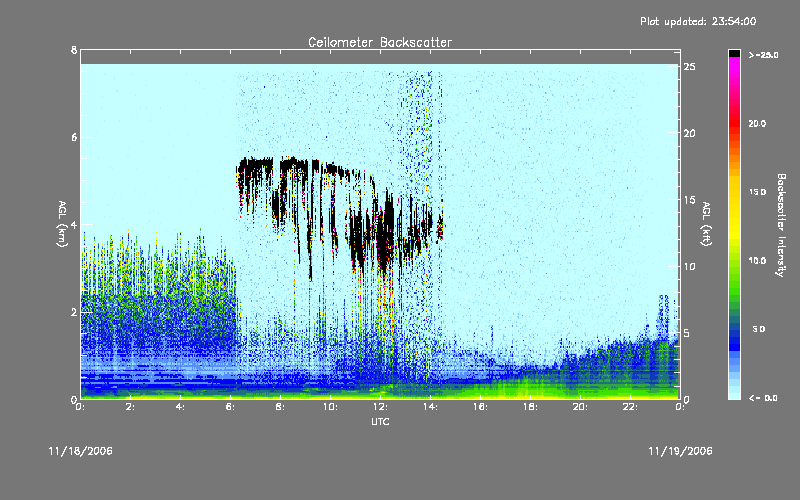Viewport: 800px width, 500px height.
Task: Click the left 'AGL (km)' axis label
Action: point(62,224)
